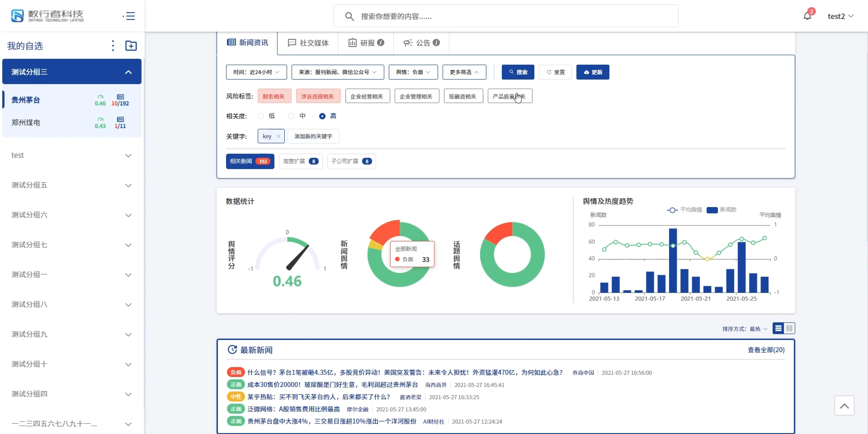Click the info icon next to 研报
Screen dimensions: 868x434
point(381,42)
